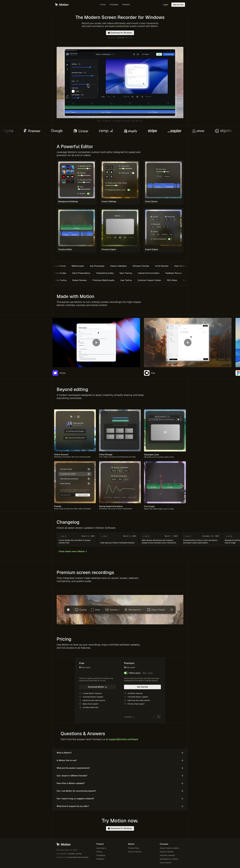
Task: Expand the "What is Motion?" question
Action: tap(120, 753)
